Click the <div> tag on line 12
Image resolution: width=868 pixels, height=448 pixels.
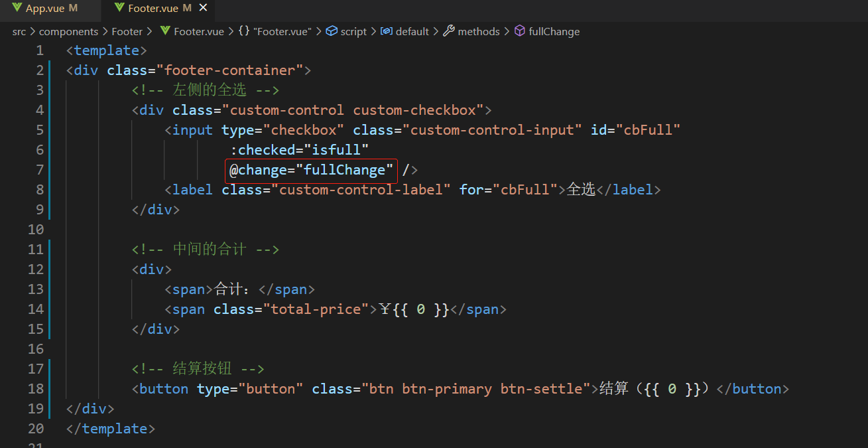tap(152, 269)
